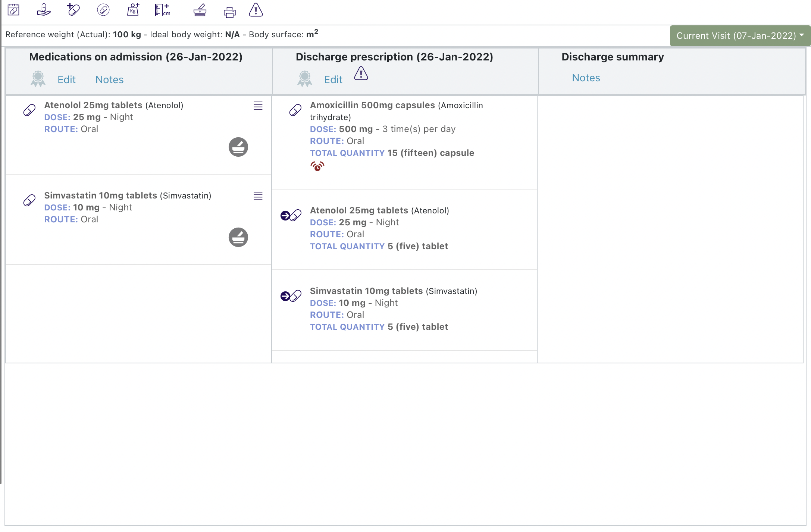Open Notes under Medications on admission
The width and height of the screenshot is (811, 532).
[x=109, y=79]
